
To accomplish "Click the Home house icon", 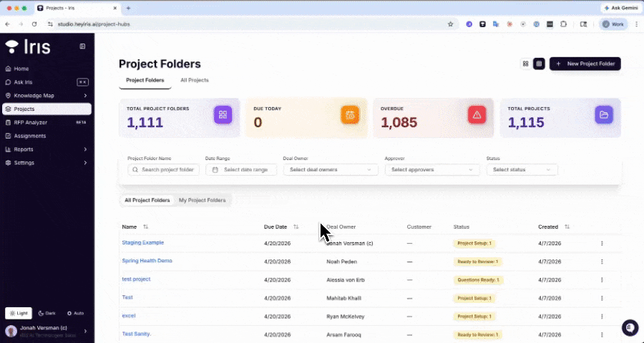I will coord(8,69).
